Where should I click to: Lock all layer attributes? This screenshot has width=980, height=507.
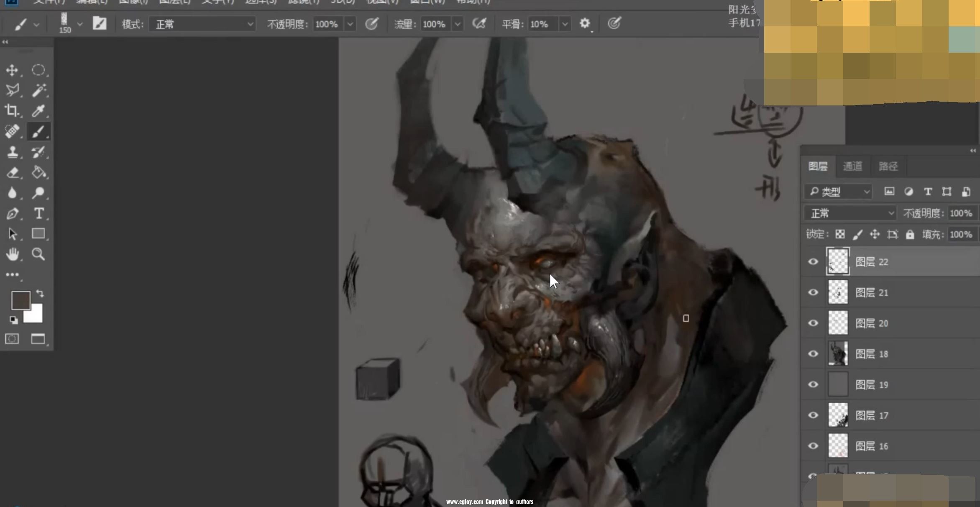click(x=910, y=234)
